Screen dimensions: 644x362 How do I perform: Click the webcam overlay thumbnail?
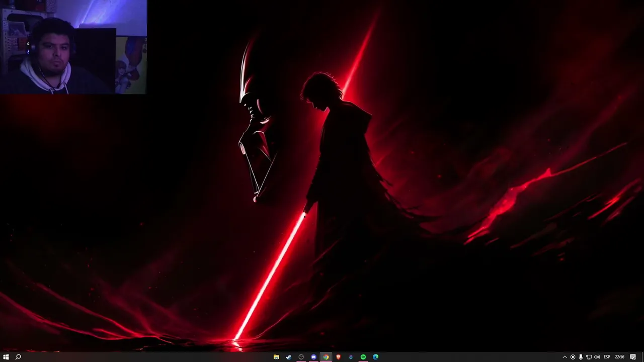73,47
